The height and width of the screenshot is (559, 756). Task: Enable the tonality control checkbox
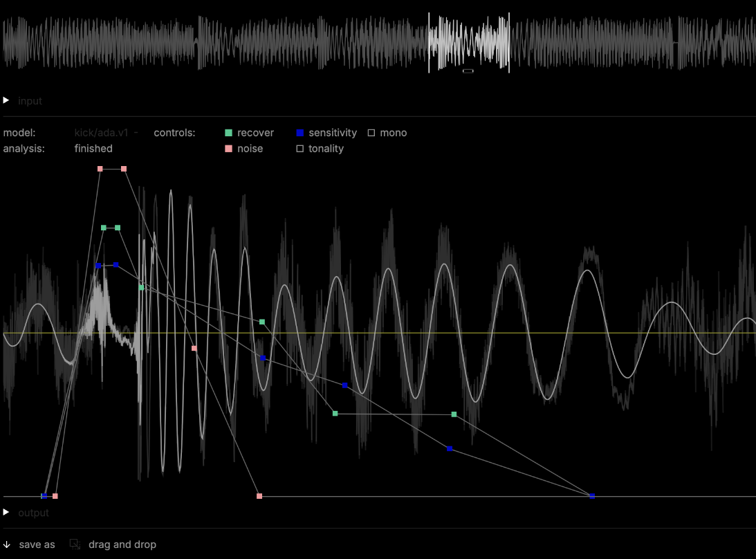(x=300, y=149)
